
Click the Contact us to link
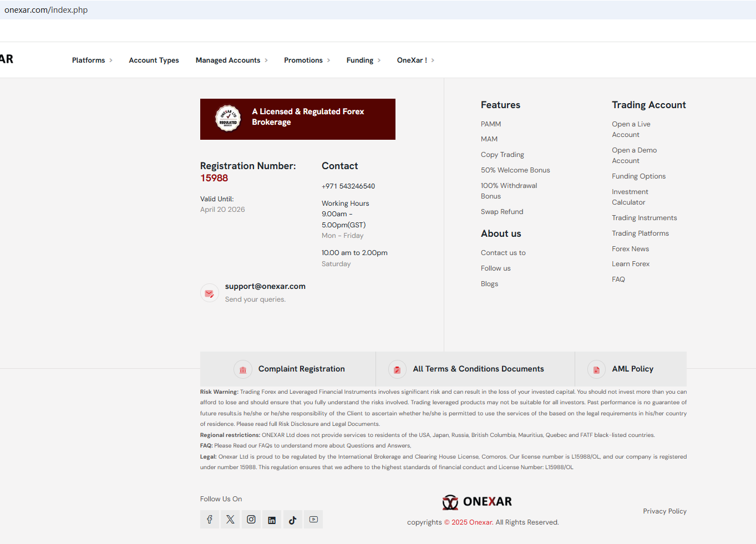coord(503,253)
